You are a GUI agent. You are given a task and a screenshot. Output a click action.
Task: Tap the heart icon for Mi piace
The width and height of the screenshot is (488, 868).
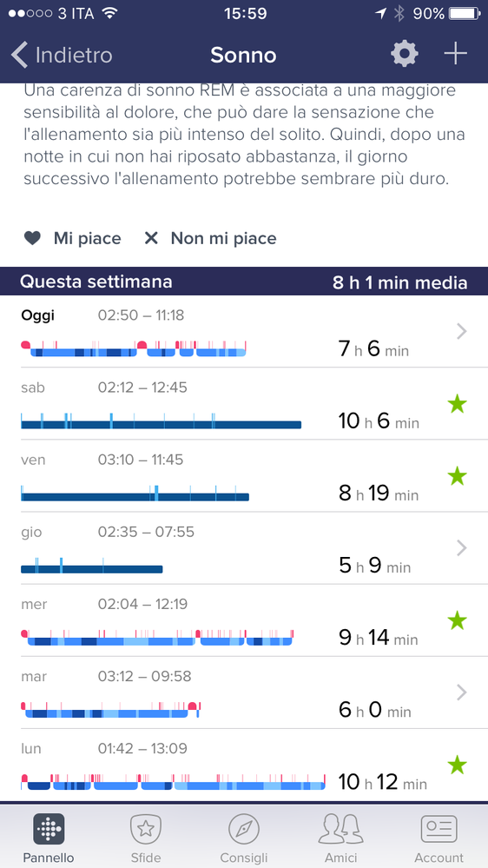click(33, 239)
